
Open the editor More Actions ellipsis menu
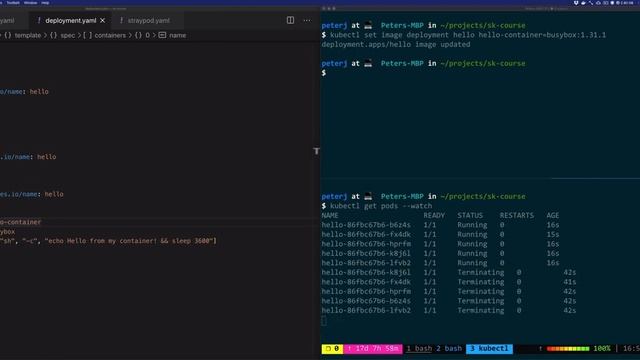tap(307, 20)
